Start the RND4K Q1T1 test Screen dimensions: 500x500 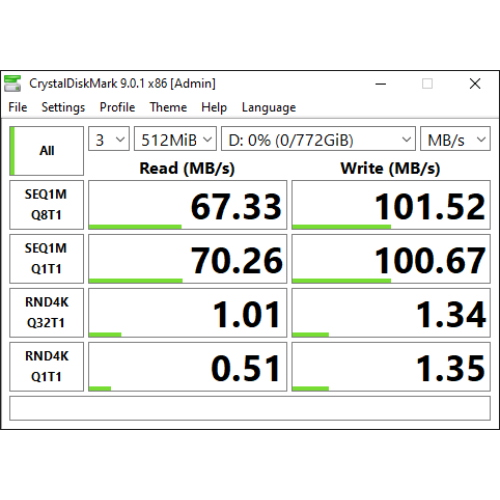tap(46, 367)
